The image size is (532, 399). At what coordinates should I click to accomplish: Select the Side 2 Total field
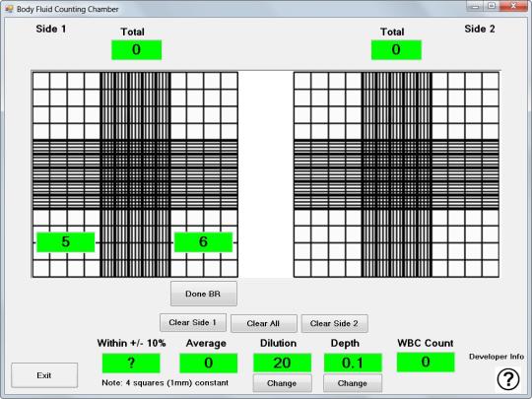pos(396,49)
